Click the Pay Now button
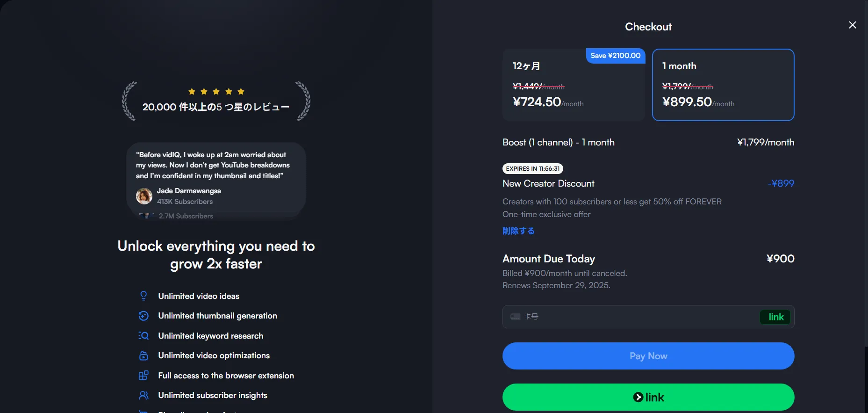The height and width of the screenshot is (413, 868). [x=648, y=356]
